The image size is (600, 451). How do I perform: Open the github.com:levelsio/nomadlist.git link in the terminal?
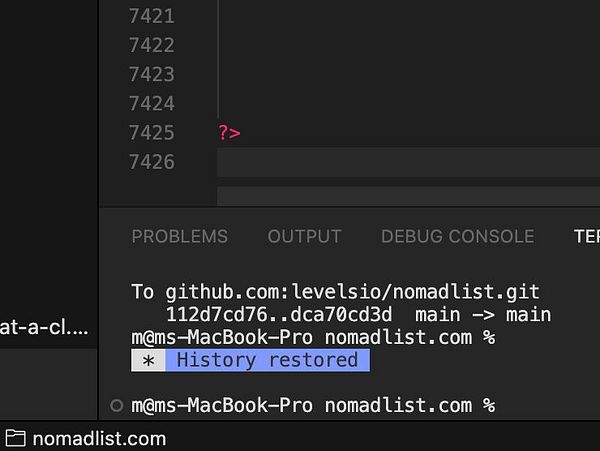(x=352, y=292)
